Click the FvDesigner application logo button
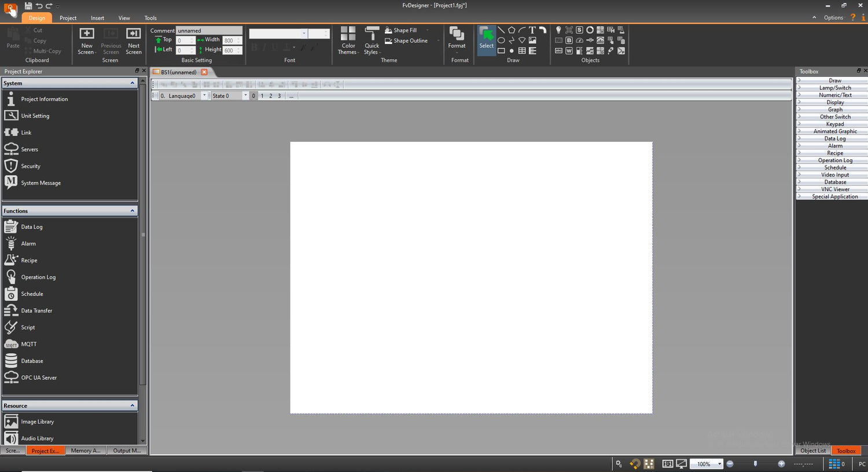This screenshot has width=868, height=472. [x=10, y=10]
